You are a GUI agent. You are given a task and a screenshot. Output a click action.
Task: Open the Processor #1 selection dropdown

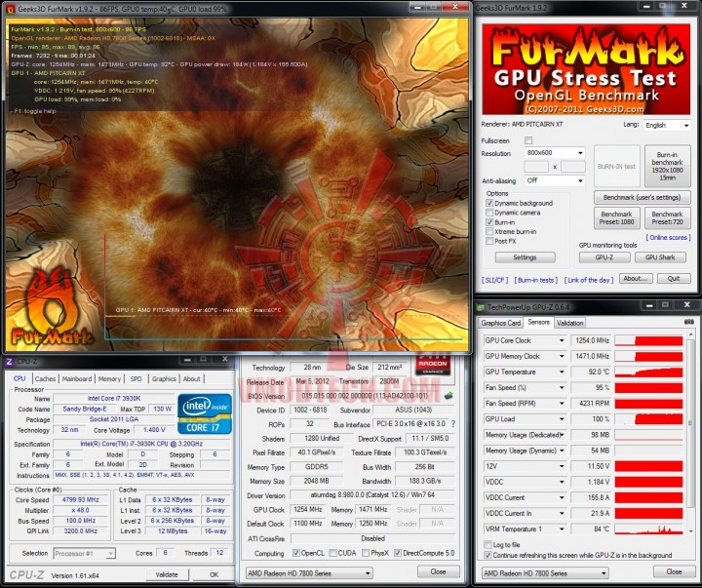84,554
